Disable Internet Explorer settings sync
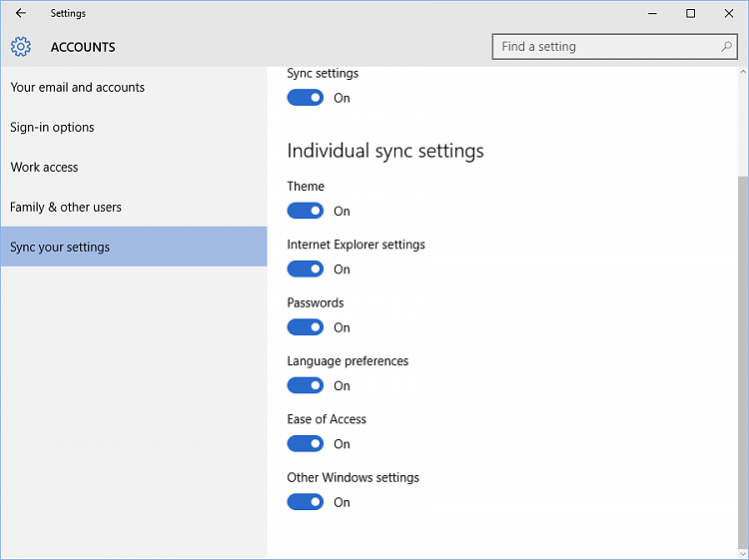This screenshot has width=749, height=560. pyautogui.click(x=306, y=269)
